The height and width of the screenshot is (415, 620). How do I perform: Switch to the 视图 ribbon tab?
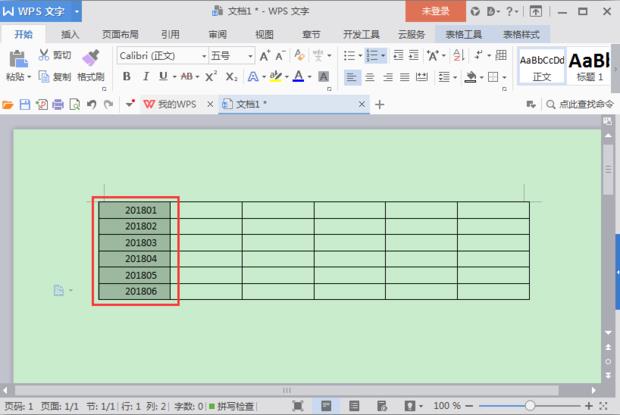[x=264, y=35]
